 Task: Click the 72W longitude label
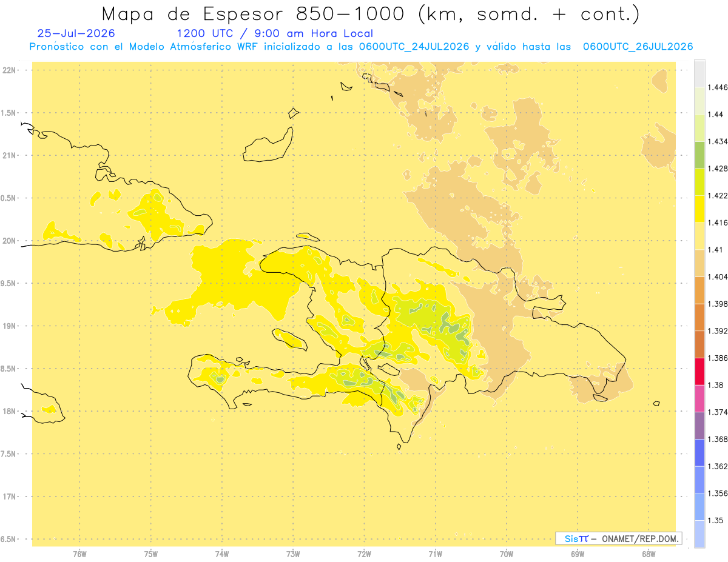[x=364, y=554]
